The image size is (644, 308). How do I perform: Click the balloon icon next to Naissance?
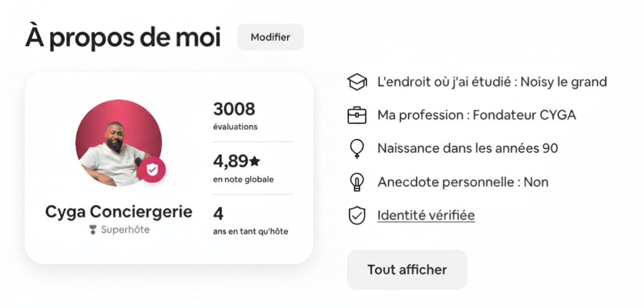357,148
